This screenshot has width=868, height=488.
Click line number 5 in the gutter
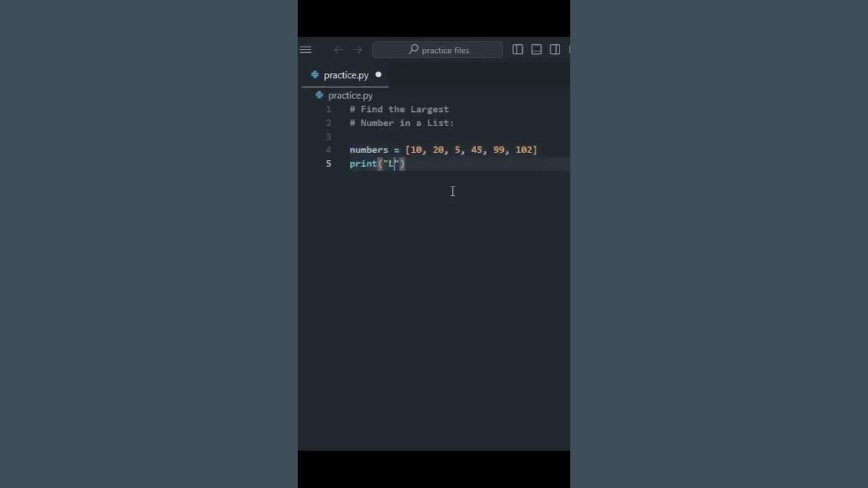(x=329, y=163)
